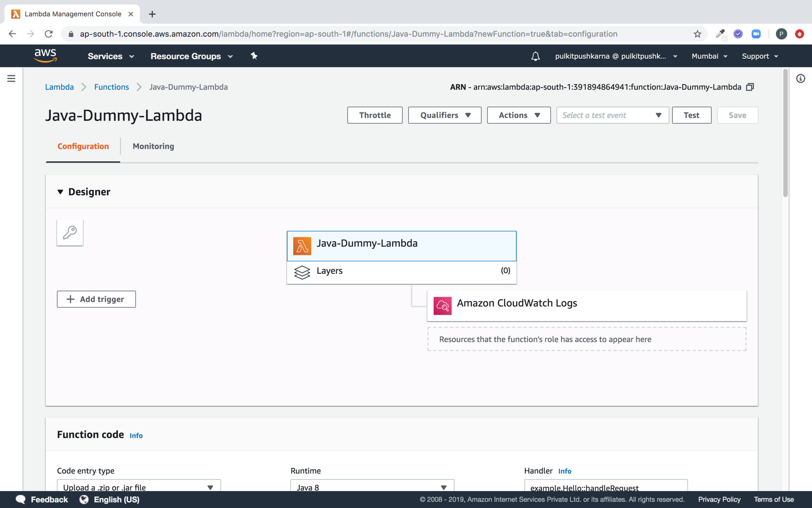Open the Qualifiers dropdown

[x=445, y=115]
